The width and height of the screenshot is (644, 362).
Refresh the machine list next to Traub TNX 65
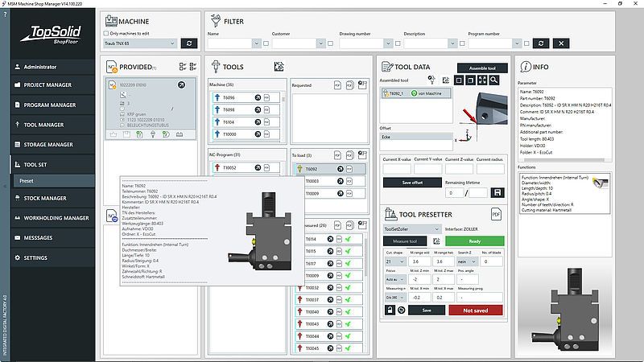click(x=189, y=43)
